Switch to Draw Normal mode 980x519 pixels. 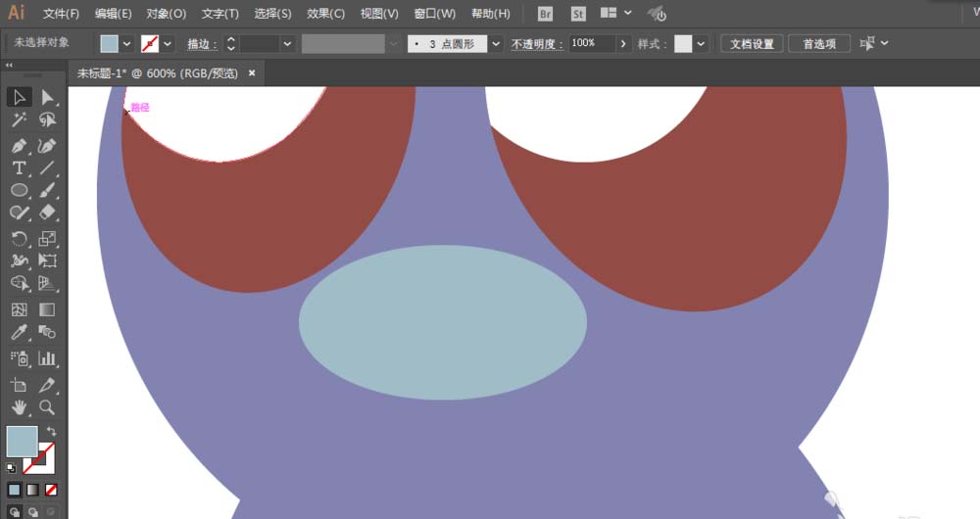(15, 513)
